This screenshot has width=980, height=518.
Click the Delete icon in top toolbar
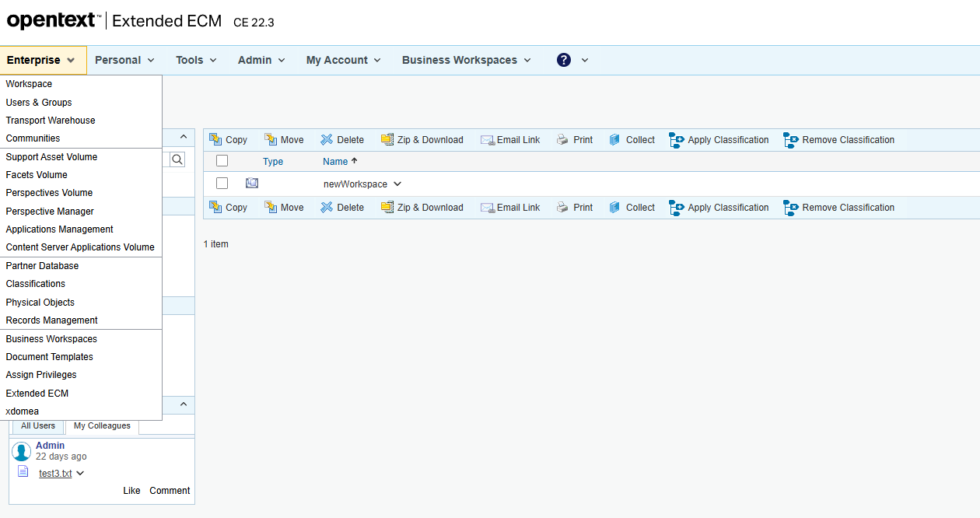click(327, 140)
